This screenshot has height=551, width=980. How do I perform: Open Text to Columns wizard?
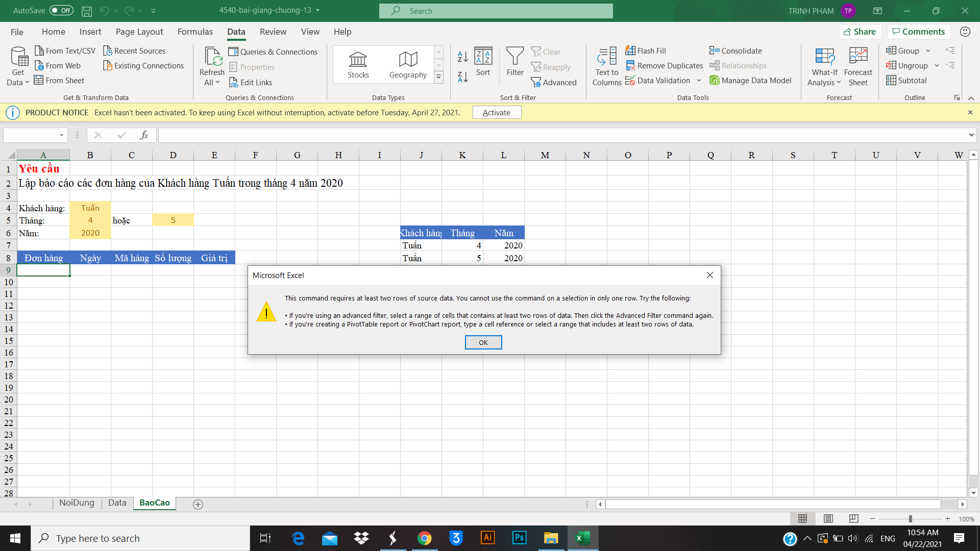(x=607, y=66)
